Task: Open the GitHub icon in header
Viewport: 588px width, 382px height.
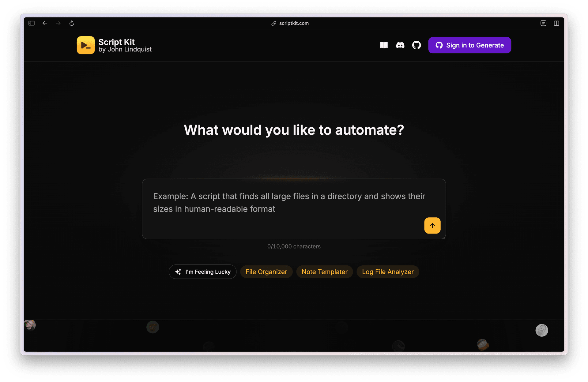Action: (x=416, y=45)
